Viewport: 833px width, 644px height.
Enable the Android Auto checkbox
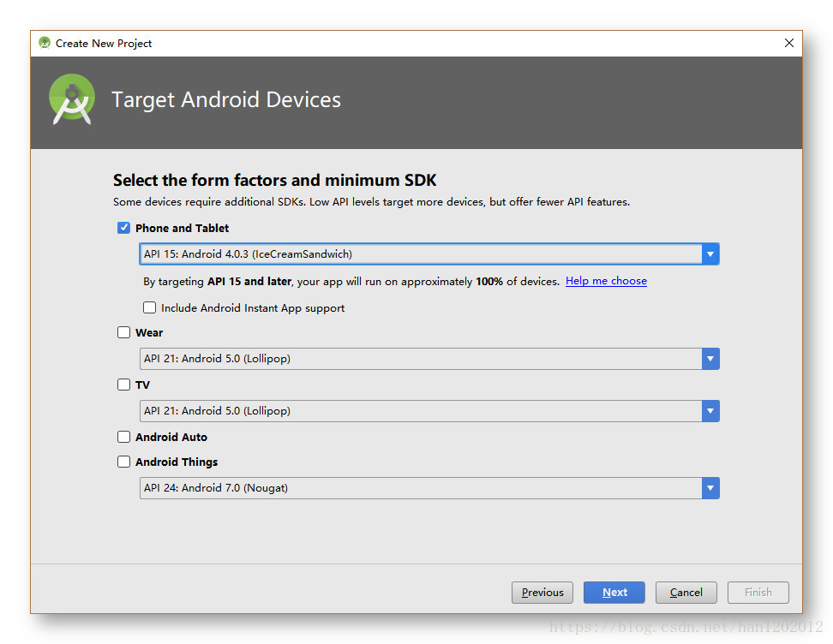(123, 437)
